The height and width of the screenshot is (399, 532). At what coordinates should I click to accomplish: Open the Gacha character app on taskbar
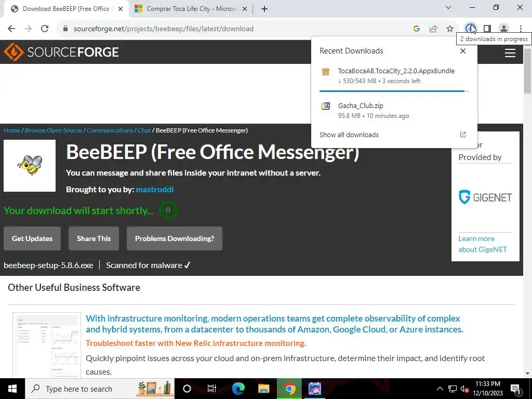click(314, 389)
